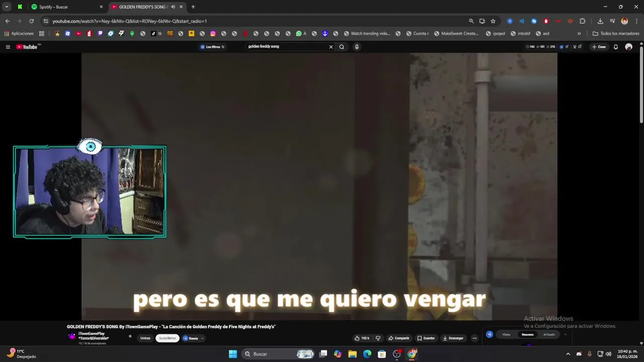Go back in browser history
The image size is (644, 362).
point(7,21)
